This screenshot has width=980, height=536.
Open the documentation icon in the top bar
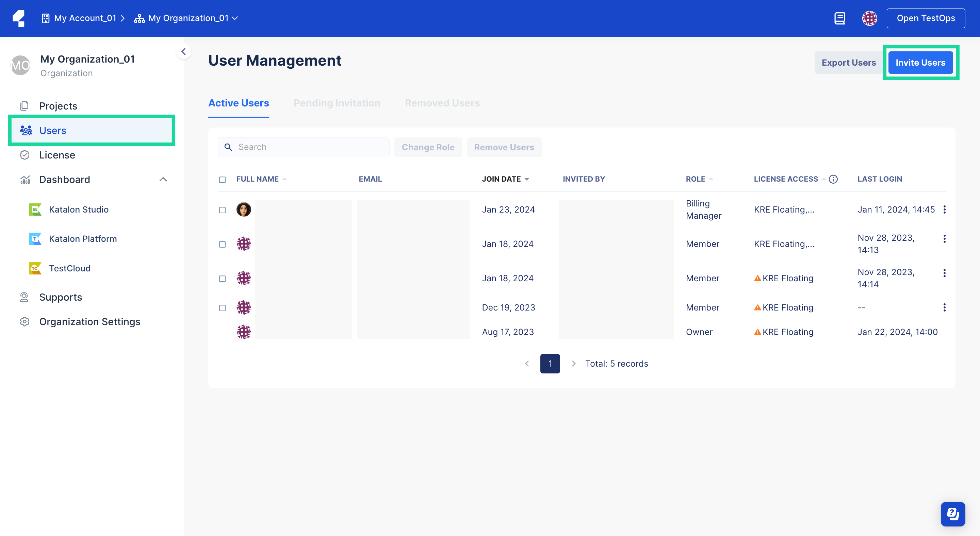click(840, 18)
